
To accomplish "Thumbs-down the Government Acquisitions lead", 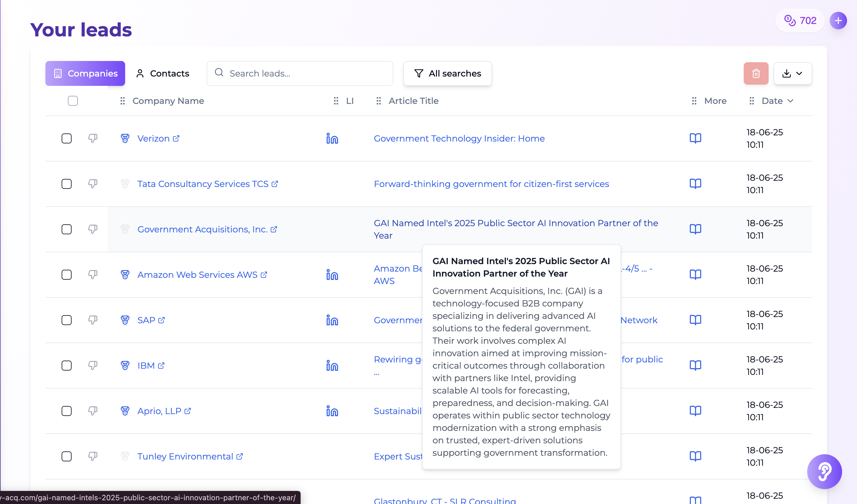I will point(93,229).
